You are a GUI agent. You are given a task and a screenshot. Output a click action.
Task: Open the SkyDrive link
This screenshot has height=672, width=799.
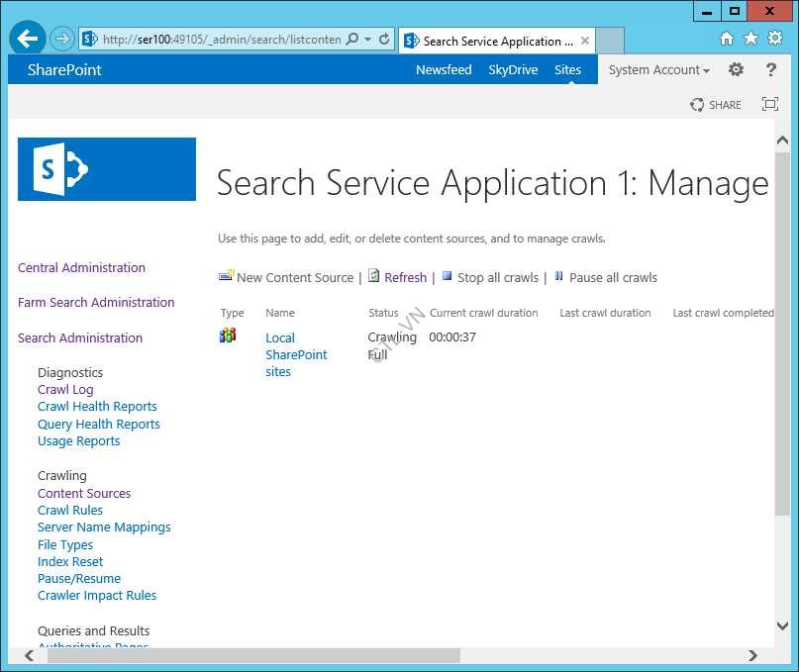[x=513, y=70]
